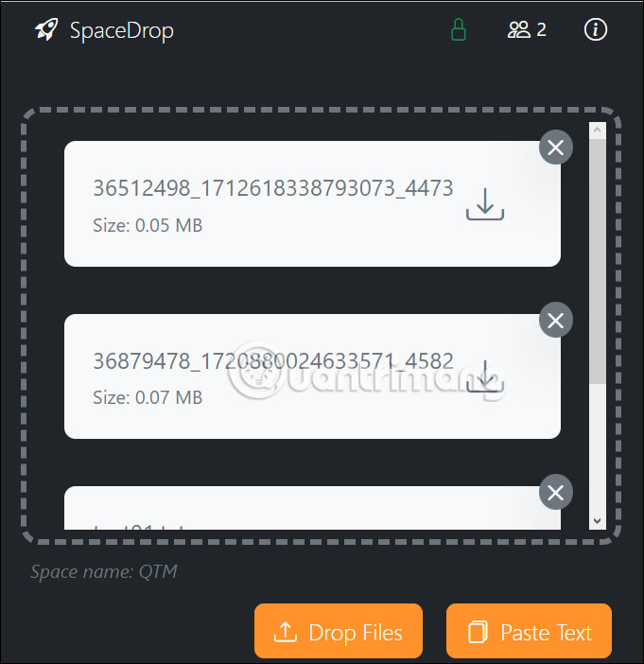This screenshot has width=644, height=664.
Task: Open the info icon in header
Action: click(x=596, y=29)
